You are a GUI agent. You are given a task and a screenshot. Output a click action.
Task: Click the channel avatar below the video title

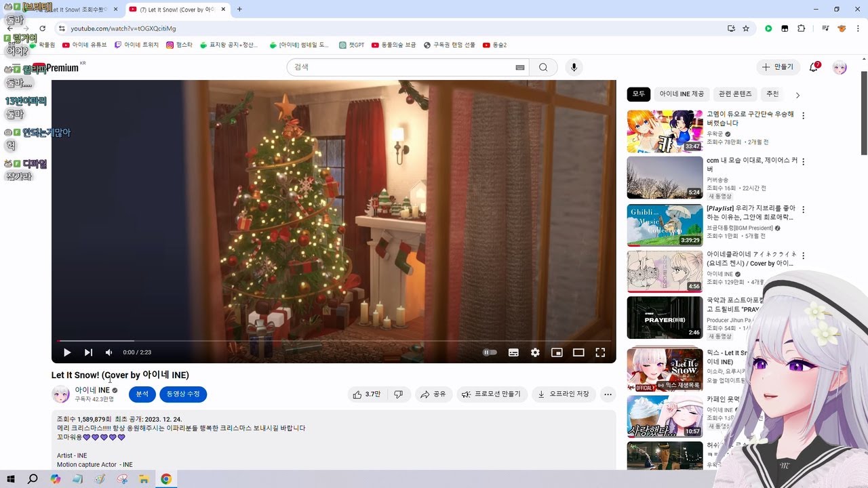(x=61, y=394)
